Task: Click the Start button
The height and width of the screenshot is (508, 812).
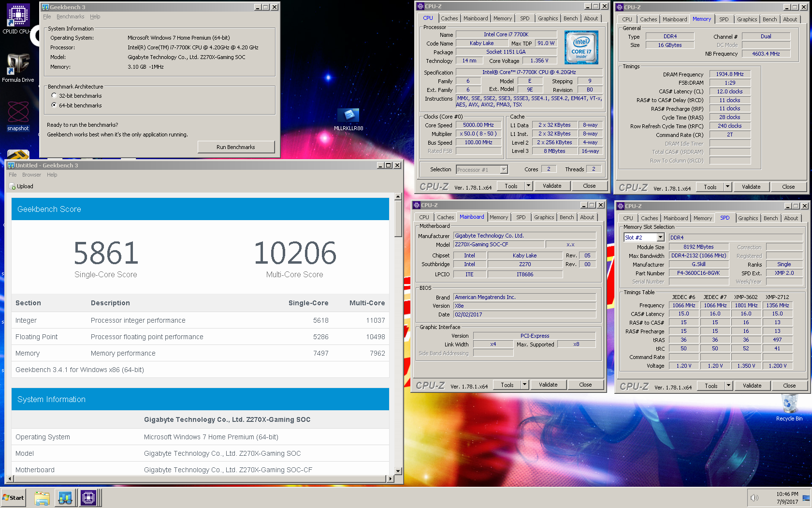Action: tap(14, 498)
